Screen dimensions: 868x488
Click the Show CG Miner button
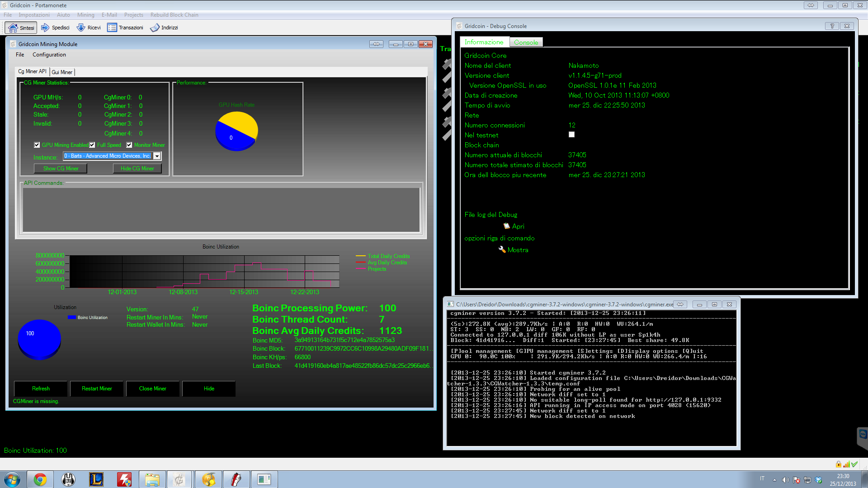pyautogui.click(x=61, y=169)
